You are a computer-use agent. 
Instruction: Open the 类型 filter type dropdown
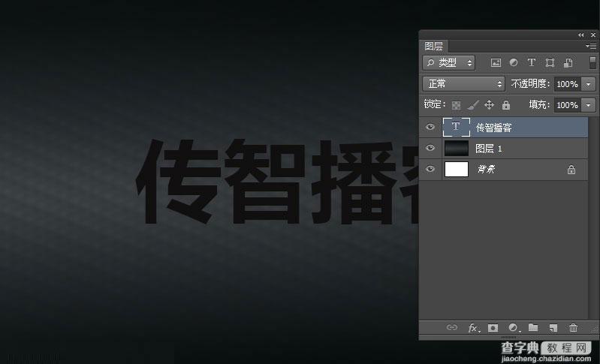(x=449, y=63)
